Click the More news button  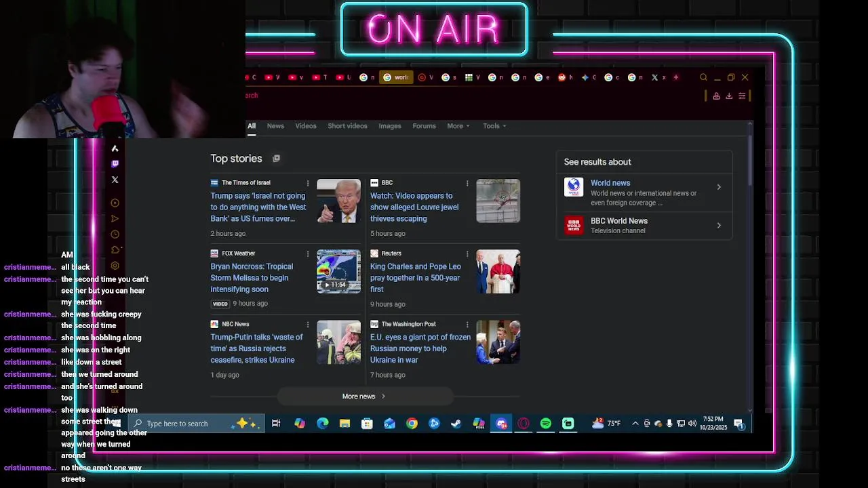coord(365,396)
